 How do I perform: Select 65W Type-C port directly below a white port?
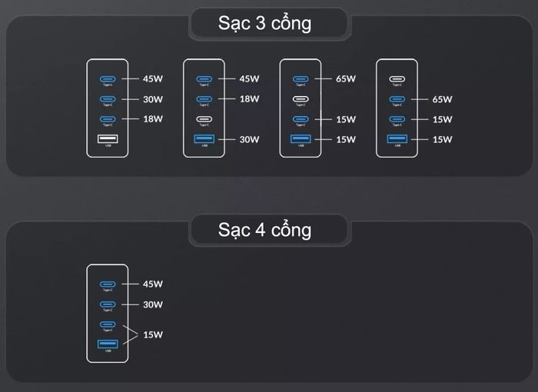pyautogui.click(x=397, y=99)
